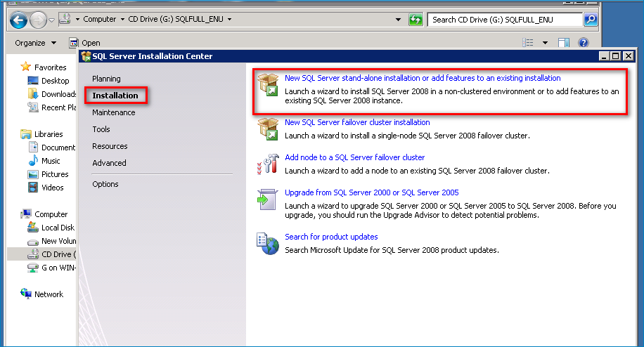Click the Change your view icon
The height and width of the screenshot is (347, 644).
528,43
